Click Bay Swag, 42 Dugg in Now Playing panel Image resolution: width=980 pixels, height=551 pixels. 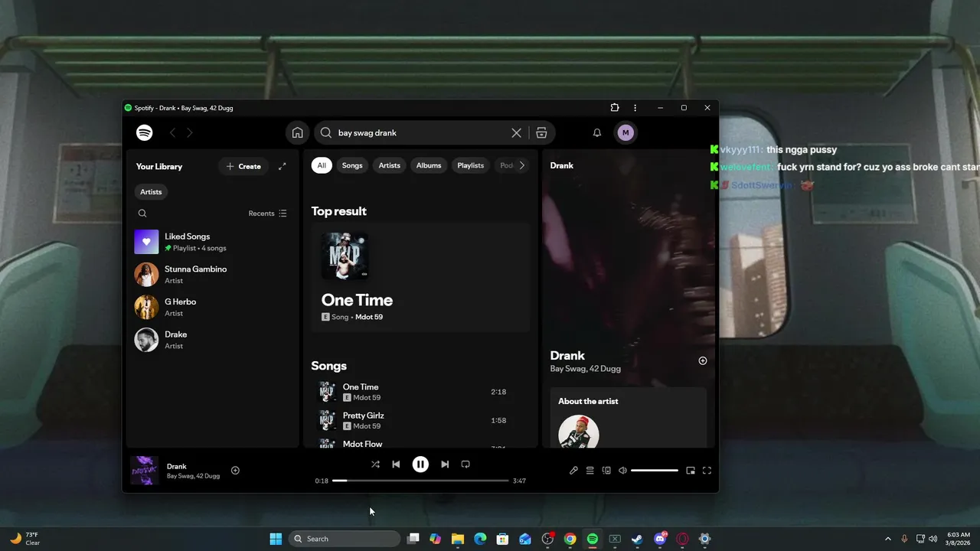(586, 369)
